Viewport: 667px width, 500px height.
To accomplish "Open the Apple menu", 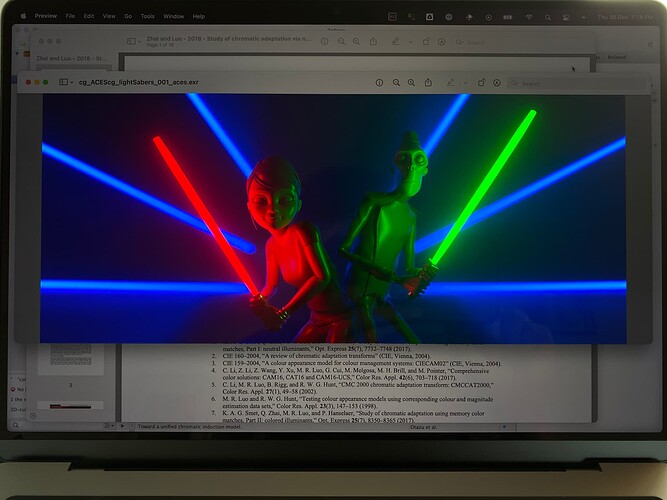I will point(23,16).
